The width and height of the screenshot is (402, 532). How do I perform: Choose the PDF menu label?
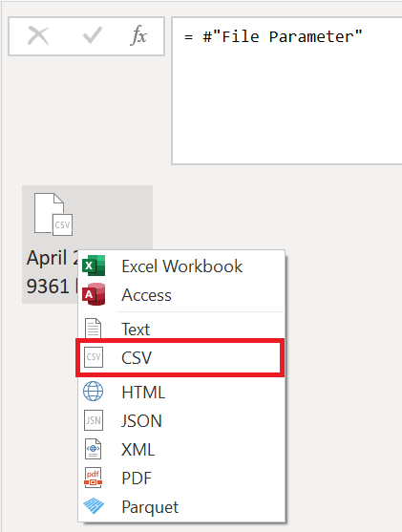click(137, 479)
